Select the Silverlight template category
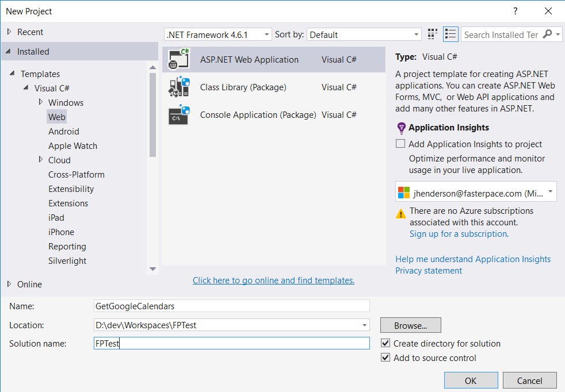This screenshot has width=565, height=392. pyautogui.click(x=67, y=261)
